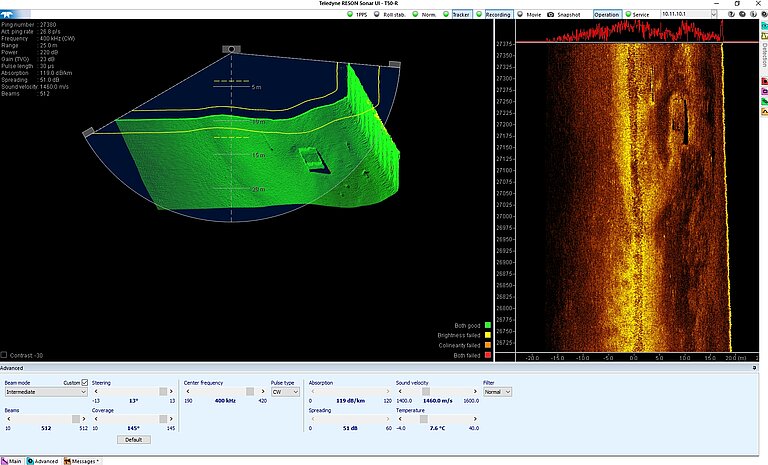Select the Operation mode button
Image resolution: width=768 pixels, height=465 pixels.
coord(606,15)
